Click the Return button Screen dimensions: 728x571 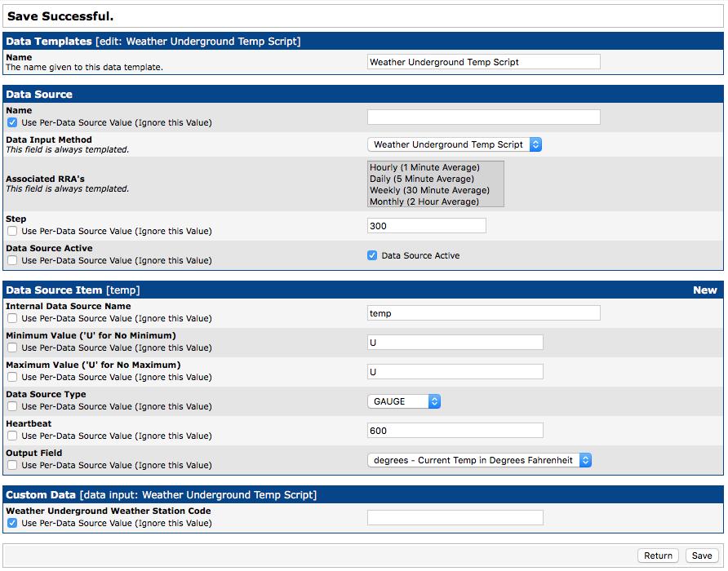(x=658, y=556)
